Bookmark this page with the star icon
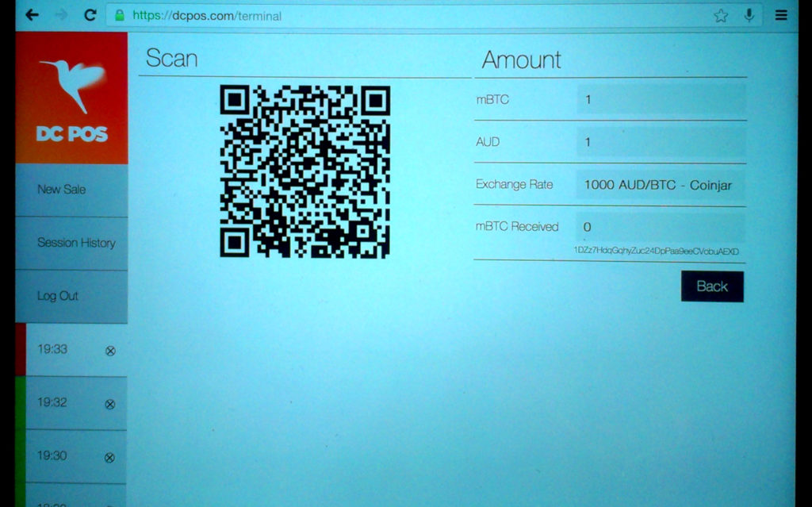 [x=721, y=16]
